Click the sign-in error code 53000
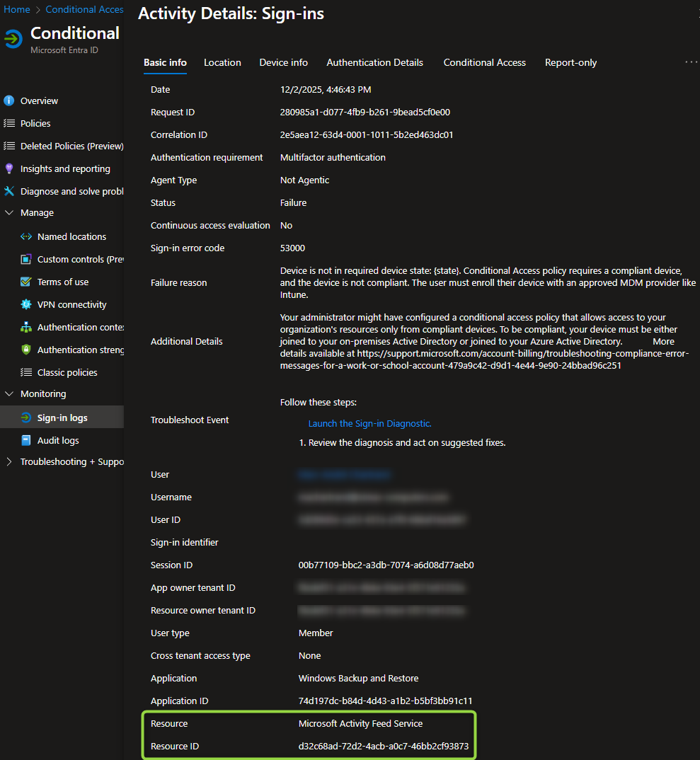700x760 pixels. [292, 248]
